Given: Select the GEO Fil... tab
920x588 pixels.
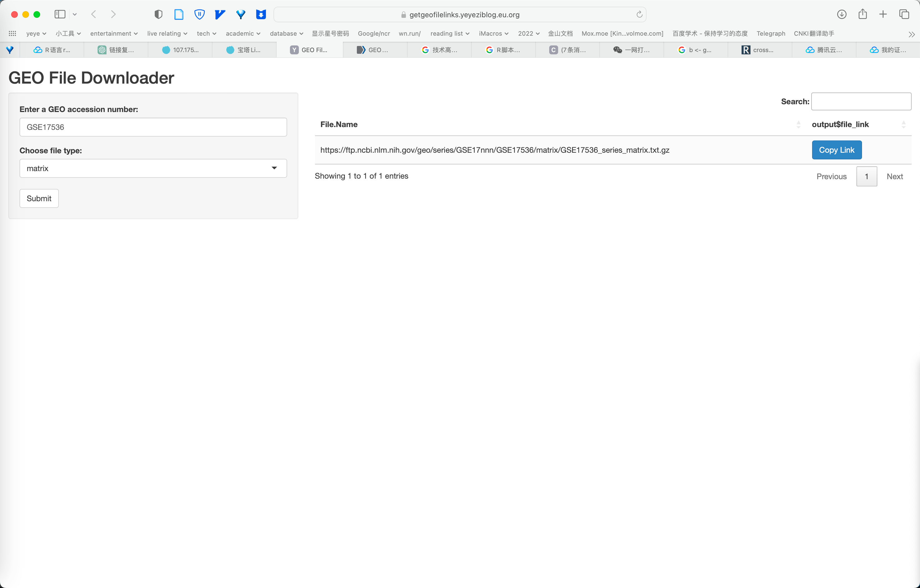Looking at the screenshot, I should coord(309,50).
